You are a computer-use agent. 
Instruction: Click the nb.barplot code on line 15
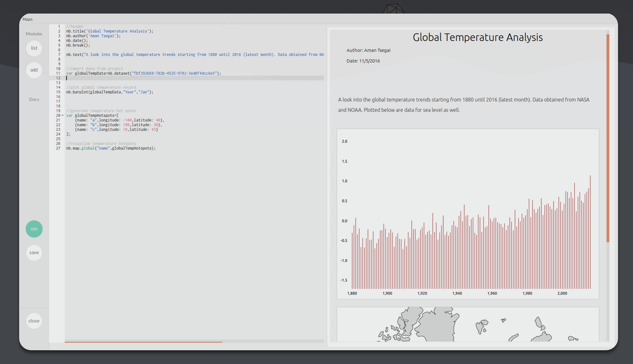point(110,92)
